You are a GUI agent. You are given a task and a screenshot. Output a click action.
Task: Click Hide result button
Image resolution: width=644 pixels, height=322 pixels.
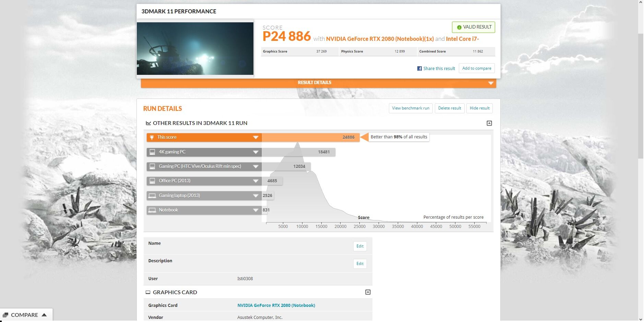[479, 108]
